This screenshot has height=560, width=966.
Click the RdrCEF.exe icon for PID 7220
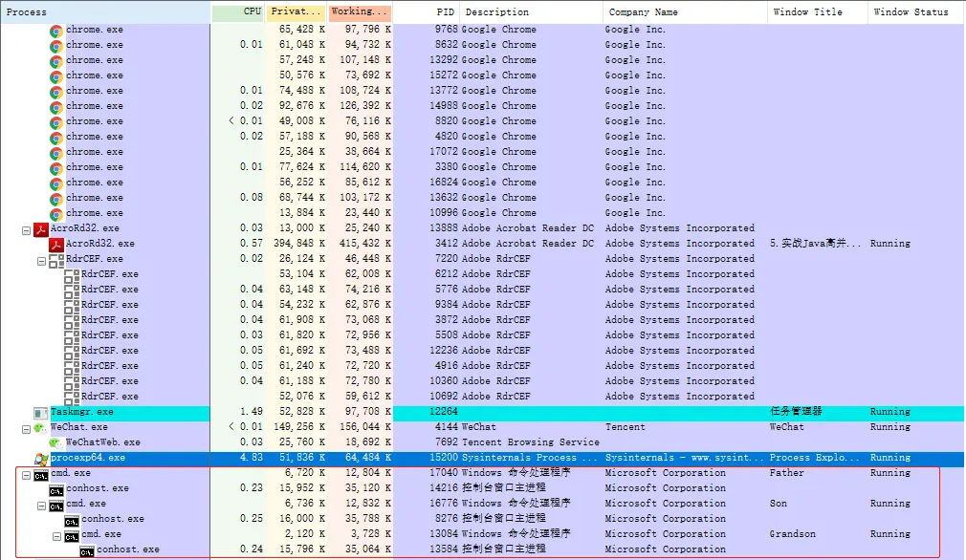(x=56, y=261)
